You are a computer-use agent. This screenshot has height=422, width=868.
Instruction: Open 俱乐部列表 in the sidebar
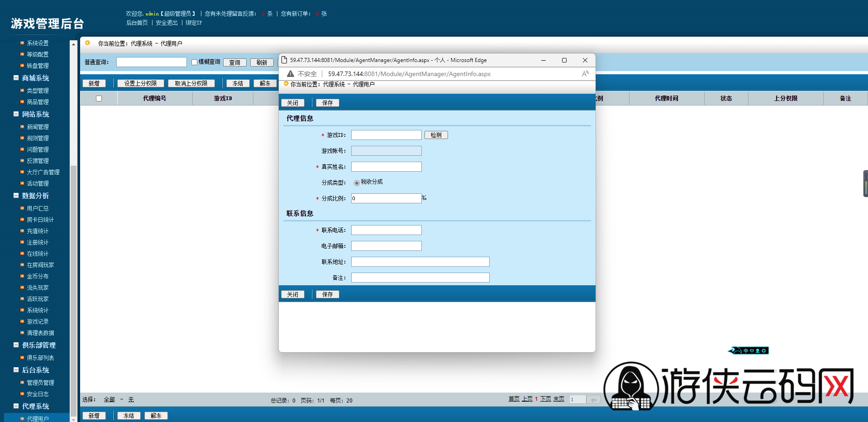point(40,358)
